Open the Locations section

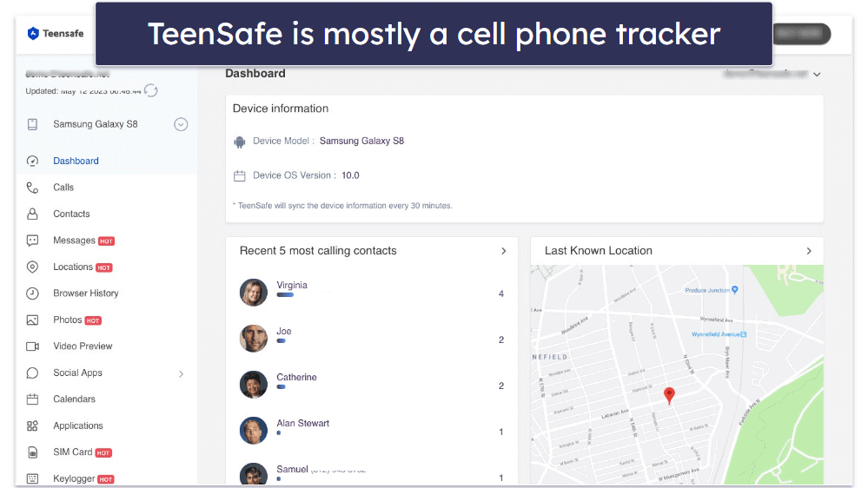point(72,267)
